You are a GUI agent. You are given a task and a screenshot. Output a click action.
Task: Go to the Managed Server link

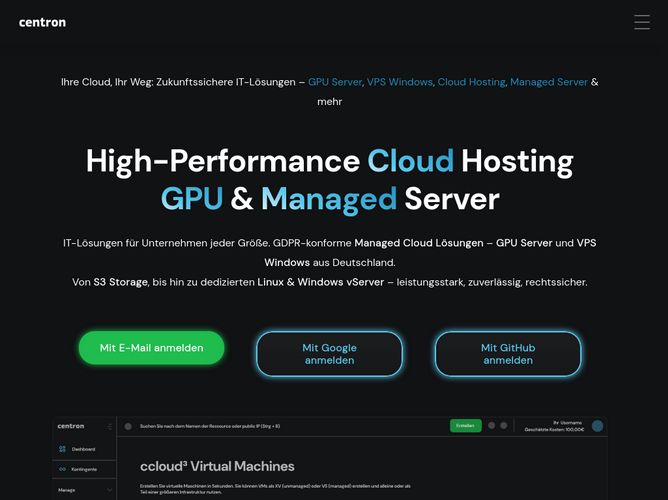549,82
